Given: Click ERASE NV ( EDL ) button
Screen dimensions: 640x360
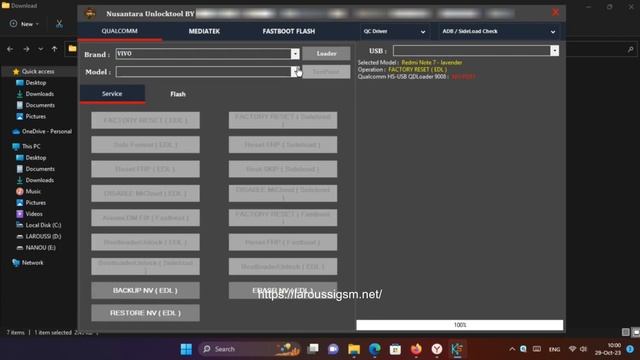Looking at the screenshot, I should pos(283,290).
